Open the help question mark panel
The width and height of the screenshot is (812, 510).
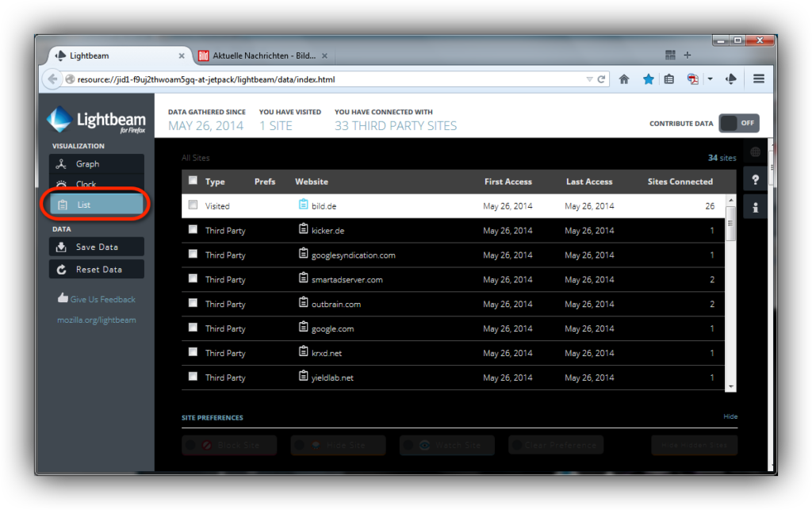pos(755,180)
